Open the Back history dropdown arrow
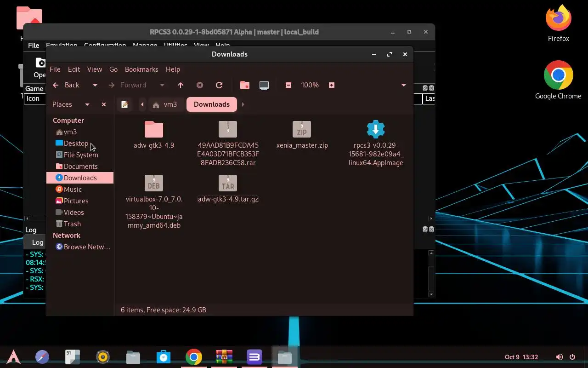 [x=95, y=85]
